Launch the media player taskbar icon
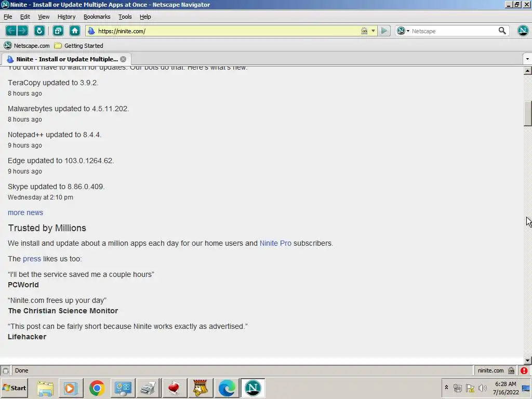 click(x=71, y=388)
